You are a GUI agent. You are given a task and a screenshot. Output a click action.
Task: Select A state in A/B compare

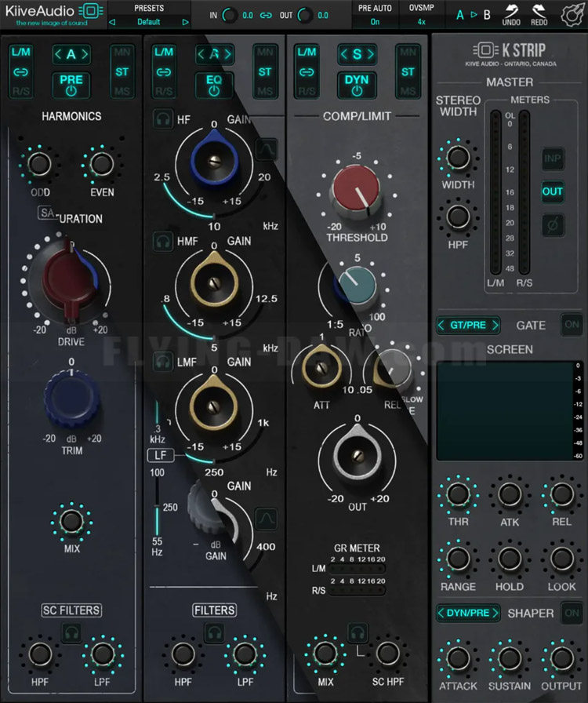[460, 15]
